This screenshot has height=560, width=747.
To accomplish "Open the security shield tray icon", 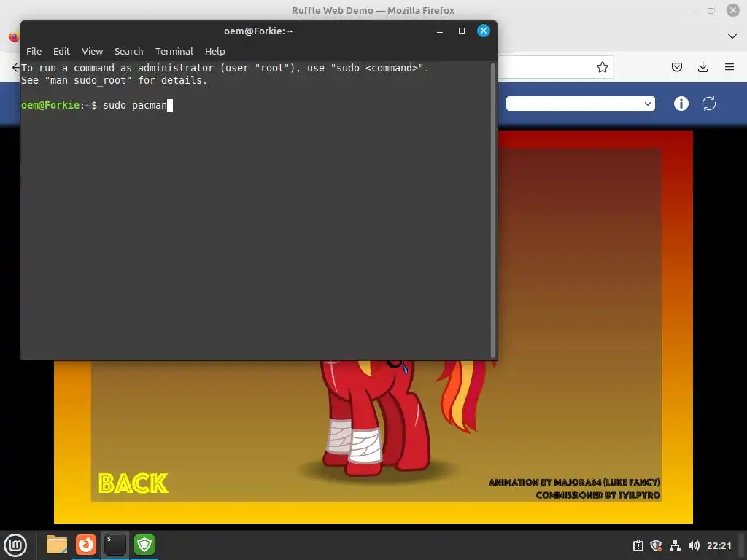I will point(656,545).
